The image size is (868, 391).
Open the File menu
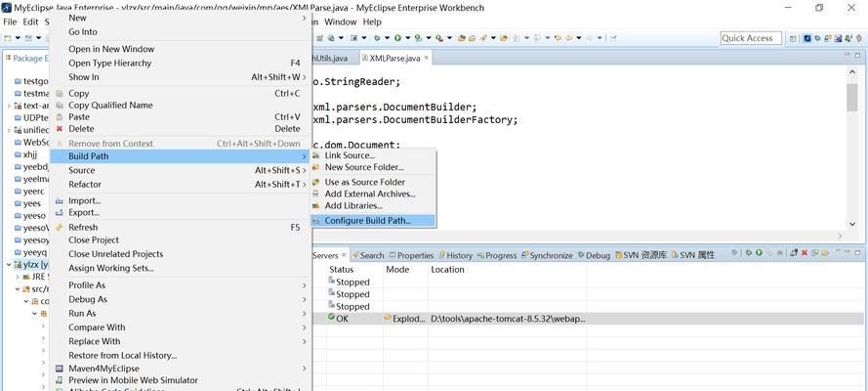[x=10, y=22]
